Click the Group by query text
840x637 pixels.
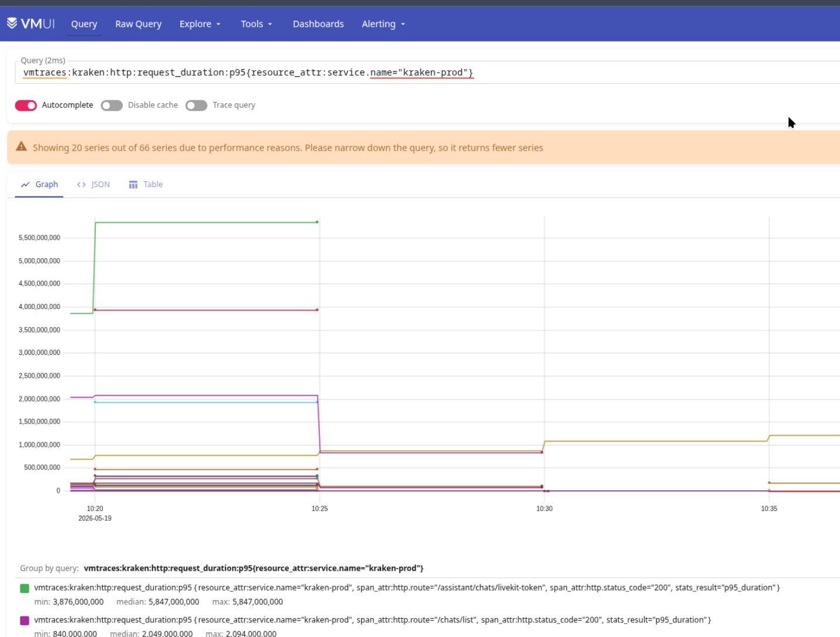[222, 568]
